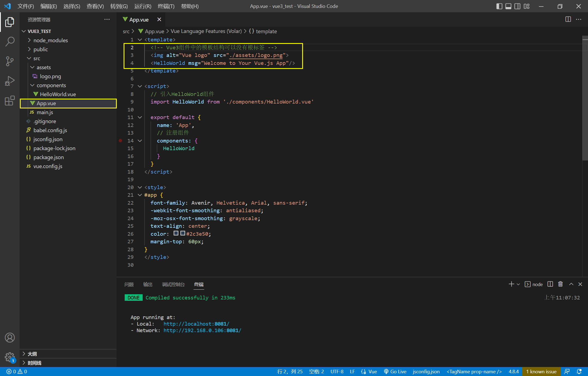Open notifications bell in status bar
The width and height of the screenshot is (588, 376).
click(579, 371)
